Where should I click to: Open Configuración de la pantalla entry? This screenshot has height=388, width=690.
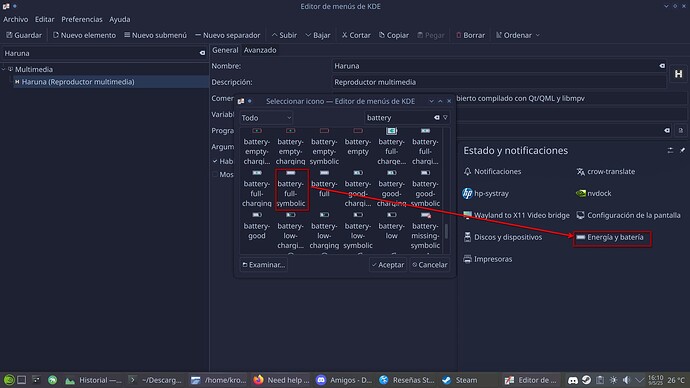tap(628, 216)
